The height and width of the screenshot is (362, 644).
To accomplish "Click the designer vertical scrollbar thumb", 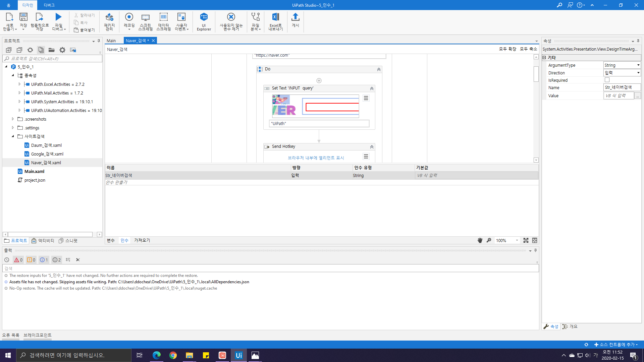I will [536, 74].
